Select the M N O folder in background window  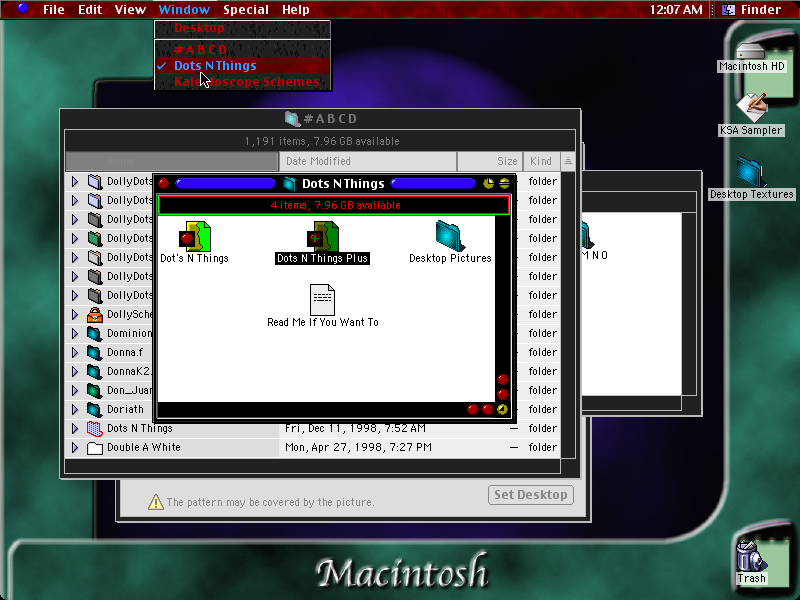tap(588, 235)
